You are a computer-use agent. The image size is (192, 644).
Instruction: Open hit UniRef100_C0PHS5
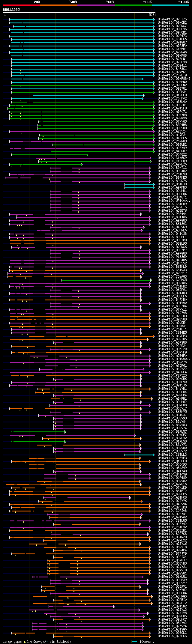tap(172, 280)
